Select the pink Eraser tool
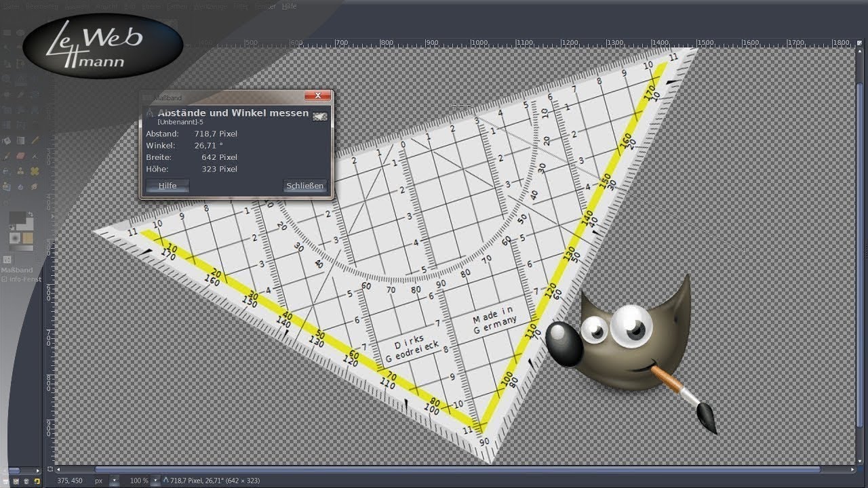The image size is (868, 488). (x=21, y=155)
